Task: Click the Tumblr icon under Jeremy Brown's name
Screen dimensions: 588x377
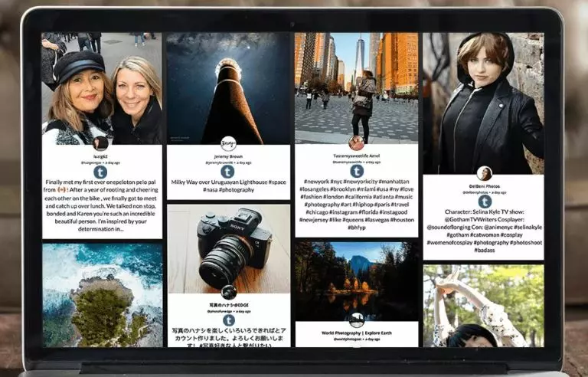Action: point(228,172)
